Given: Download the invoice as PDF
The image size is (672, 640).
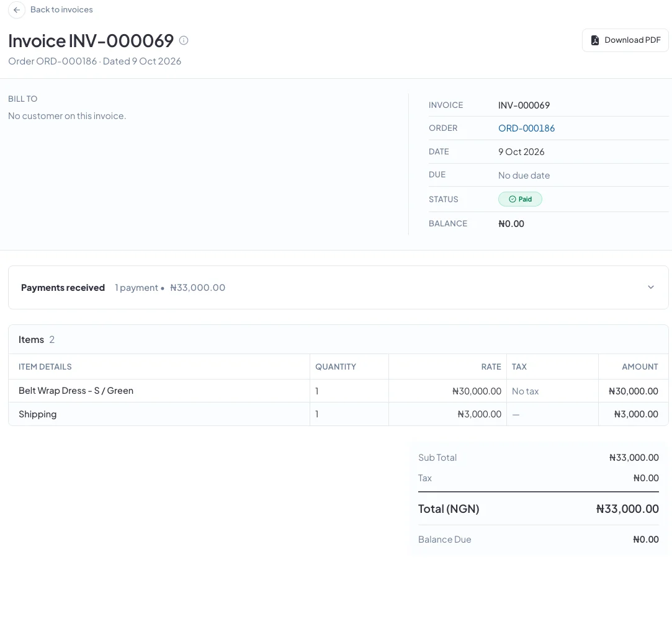Looking at the screenshot, I should pyautogui.click(x=625, y=40).
